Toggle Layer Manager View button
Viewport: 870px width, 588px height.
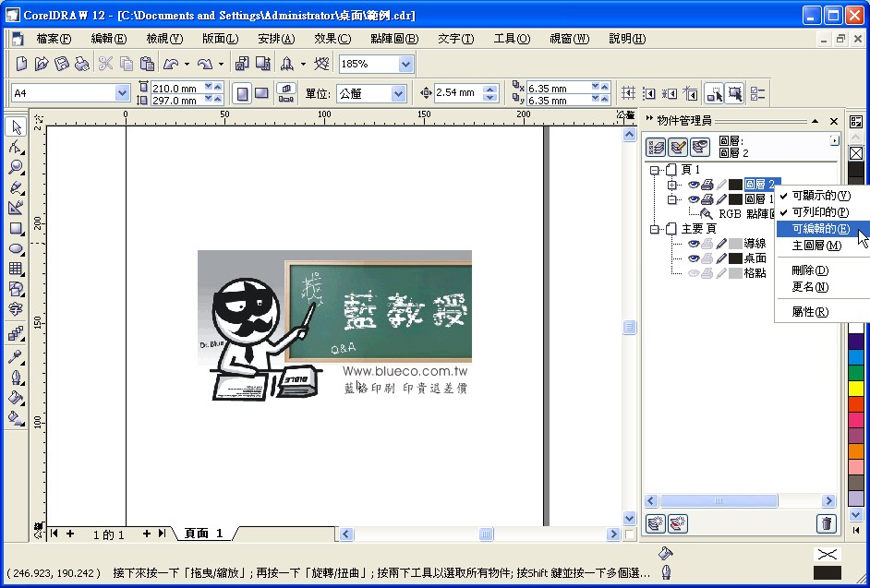[700, 147]
